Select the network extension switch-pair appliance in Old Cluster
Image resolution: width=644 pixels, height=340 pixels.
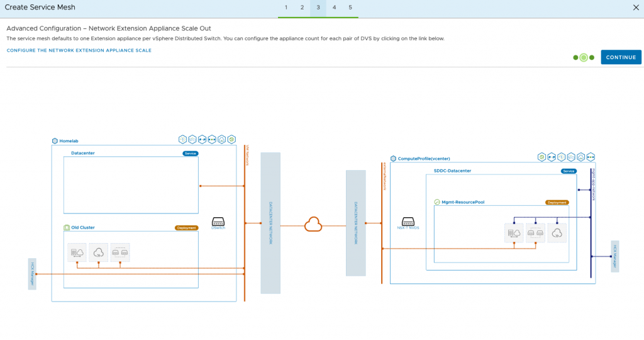pyautogui.click(x=120, y=252)
